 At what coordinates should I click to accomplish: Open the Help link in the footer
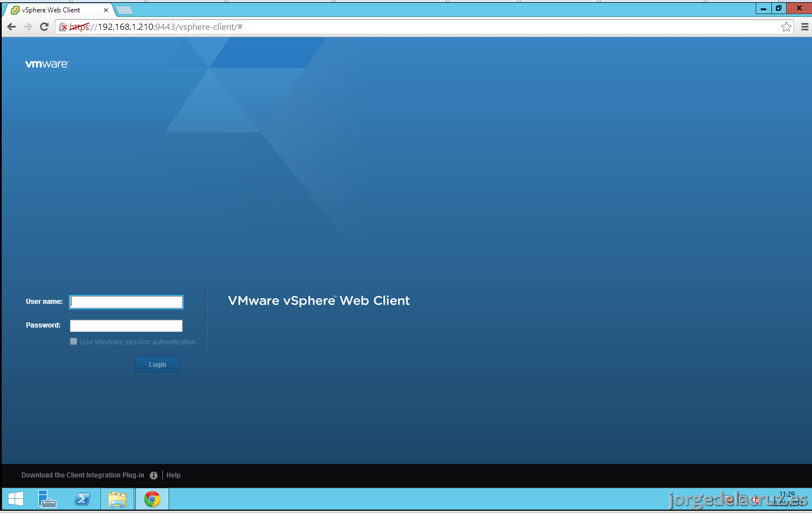[x=173, y=475]
